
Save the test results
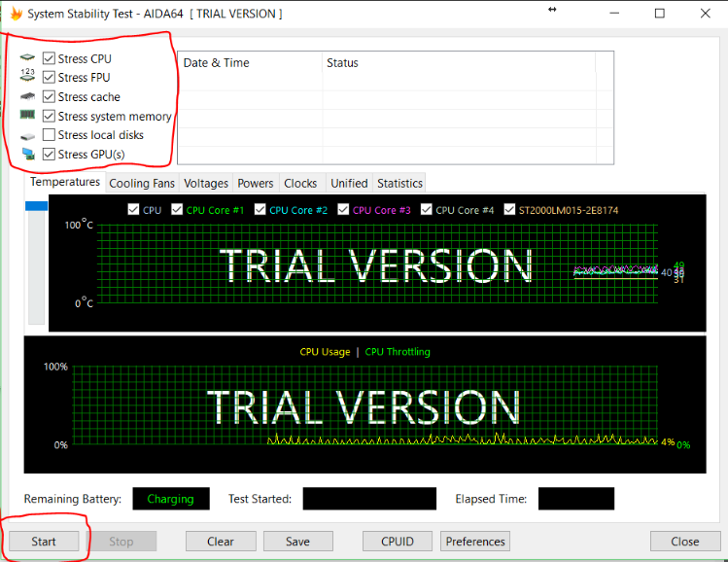(298, 542)
